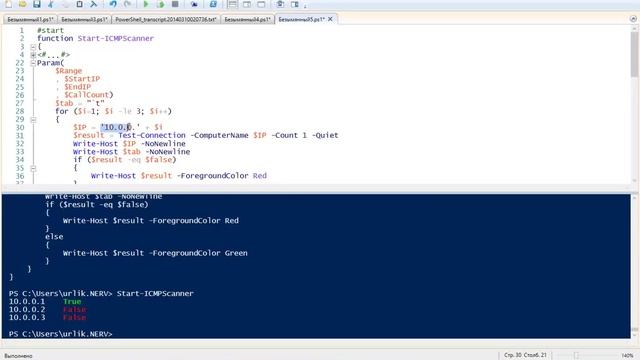Screen dimensions: 640x360
Task: Run the selected code only
Action: pos(161,4)
